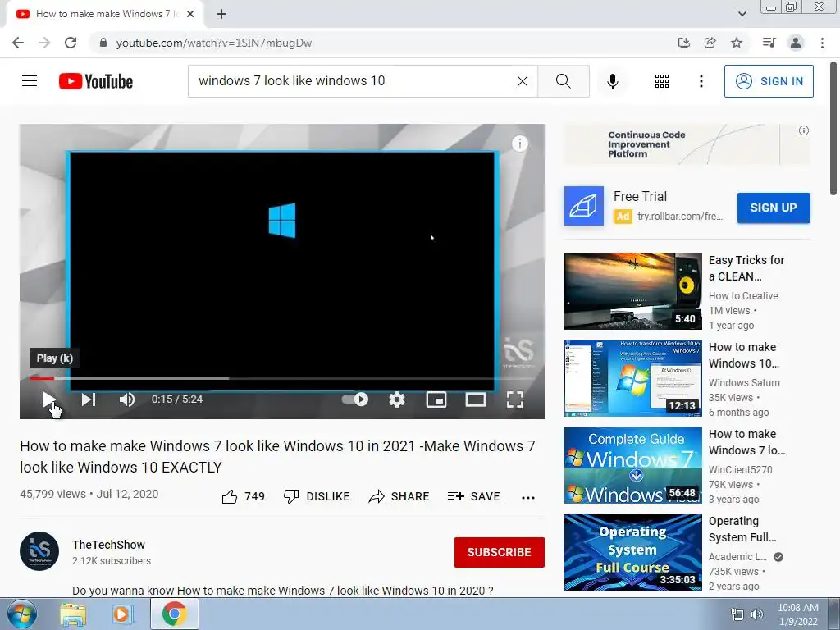Open Operating System Full Course thumbnail

(632, 552)
